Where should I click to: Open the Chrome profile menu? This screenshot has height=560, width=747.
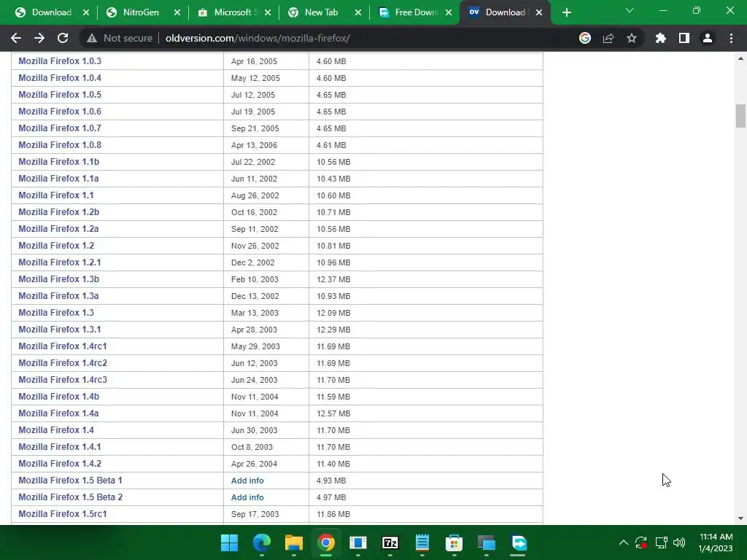[x=708, y=38]
